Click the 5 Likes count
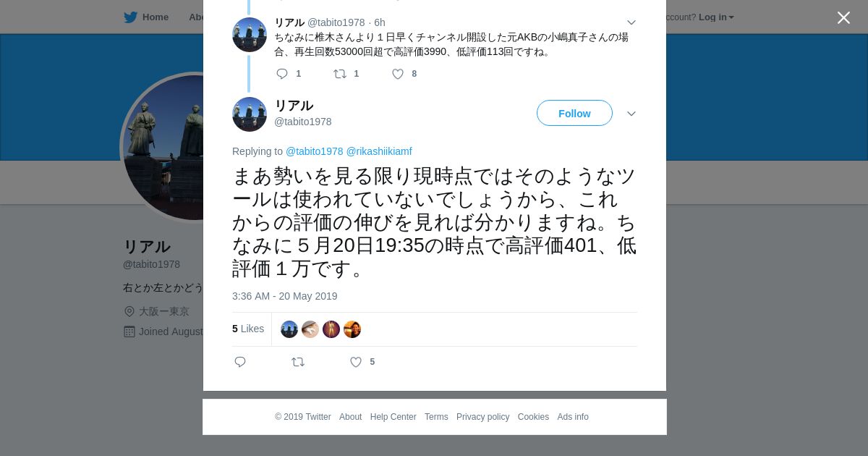This screenshot has height=456, width=868. coord(248,329)
